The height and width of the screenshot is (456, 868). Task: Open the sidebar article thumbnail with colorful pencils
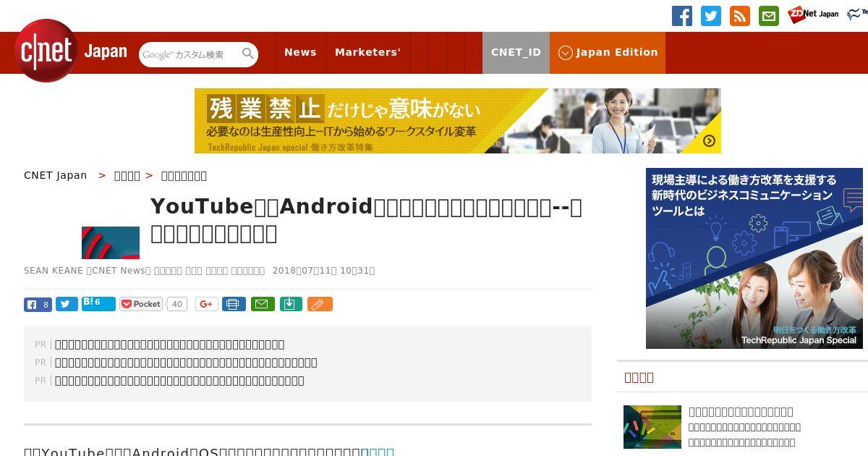point(652,427)
